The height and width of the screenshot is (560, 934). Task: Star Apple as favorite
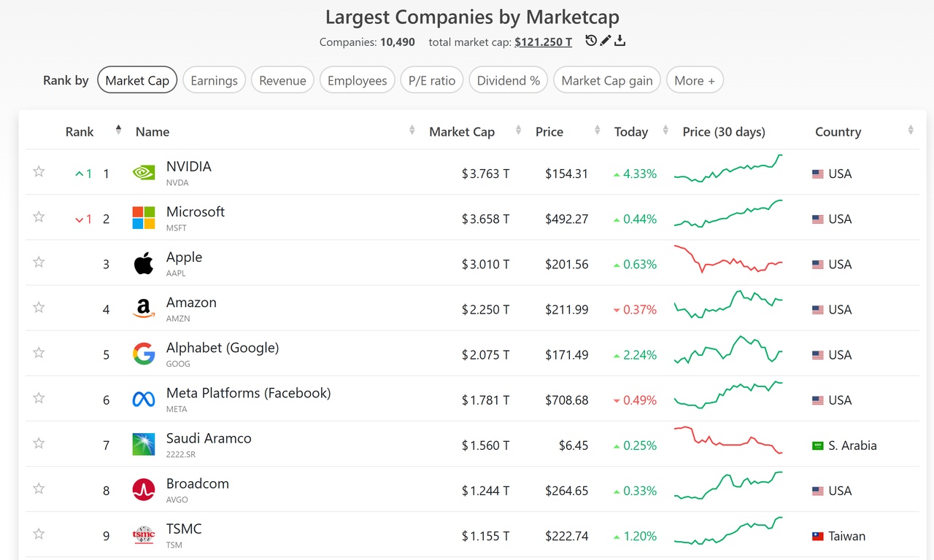pyautogui.click(x=39, y=262)
